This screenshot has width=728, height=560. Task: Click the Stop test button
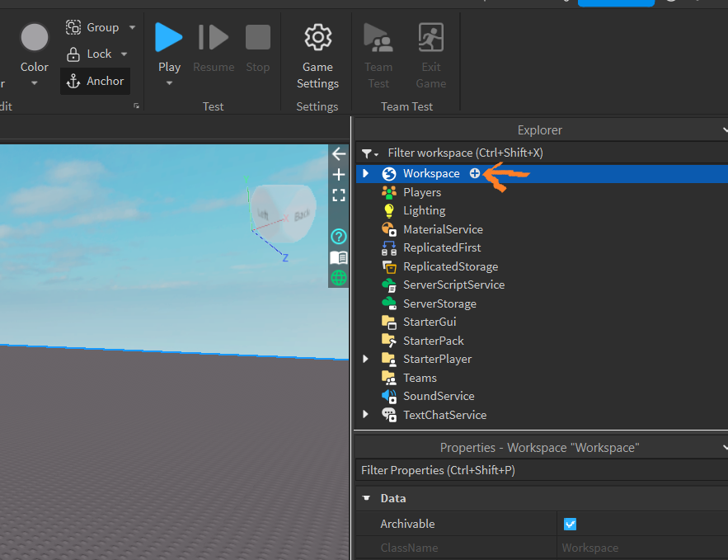click(x=258, y=37)
